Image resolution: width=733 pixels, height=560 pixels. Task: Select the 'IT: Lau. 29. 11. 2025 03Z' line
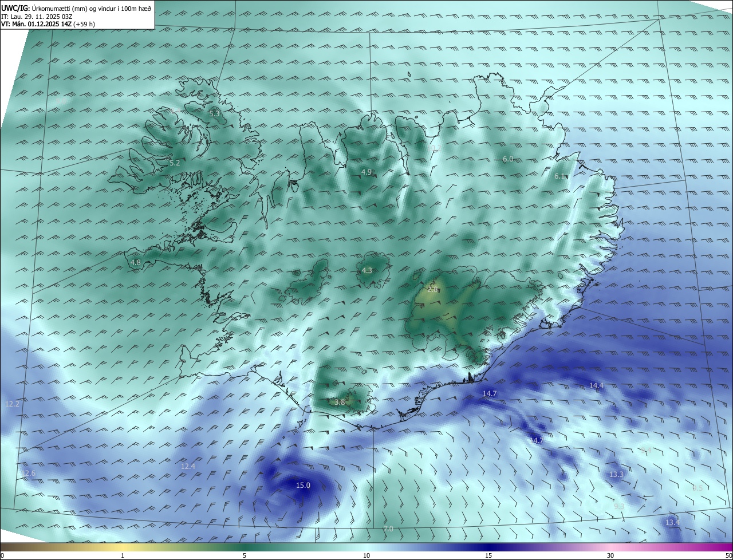point(37,16)
